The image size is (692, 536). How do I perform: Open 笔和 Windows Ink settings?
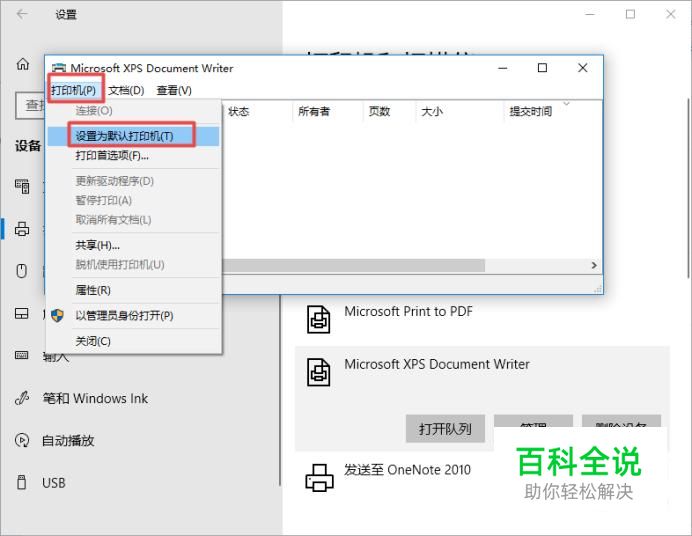95,398
